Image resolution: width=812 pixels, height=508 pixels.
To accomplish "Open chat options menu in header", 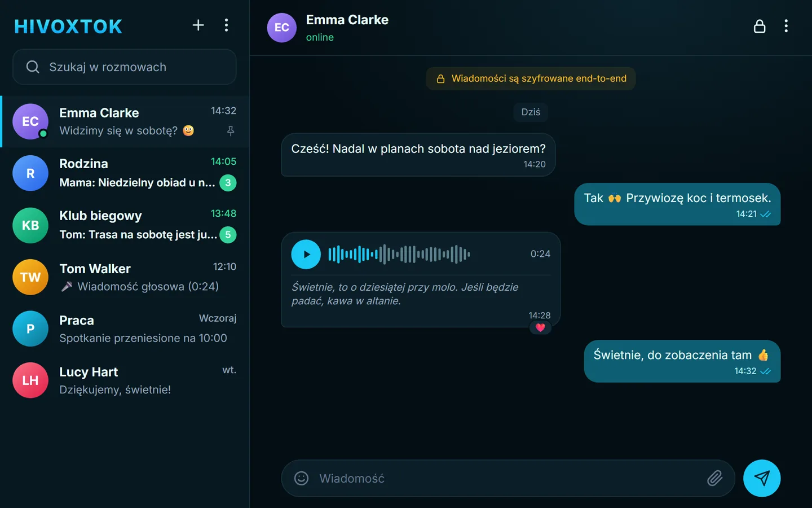I will pyautogui.click(x=786, y=26).
